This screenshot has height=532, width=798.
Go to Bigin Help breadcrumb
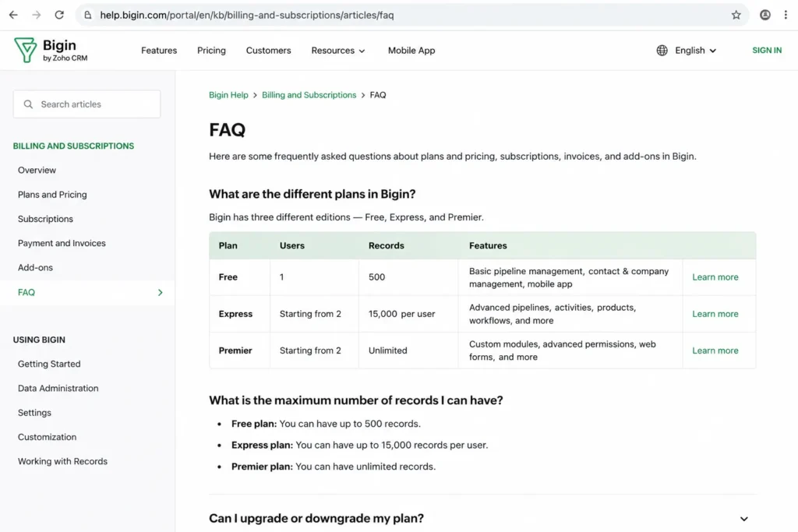click(x=228, y=95)
